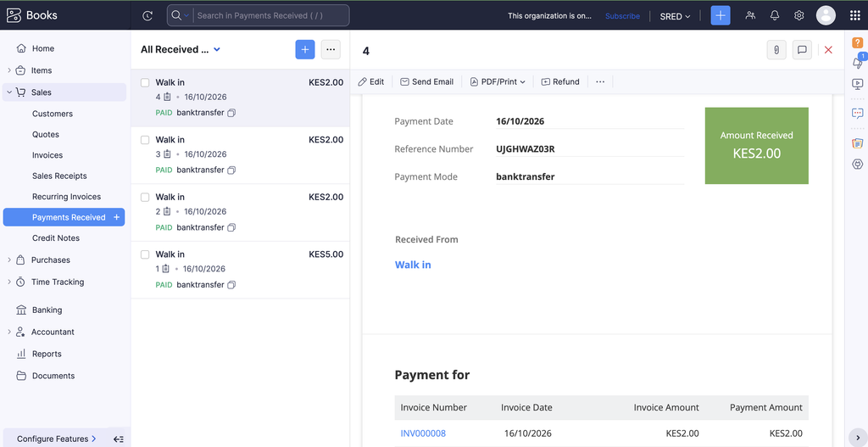868x447 pixels.
Task: Expand the right rail bottom arrow
Action: point(856,437)
